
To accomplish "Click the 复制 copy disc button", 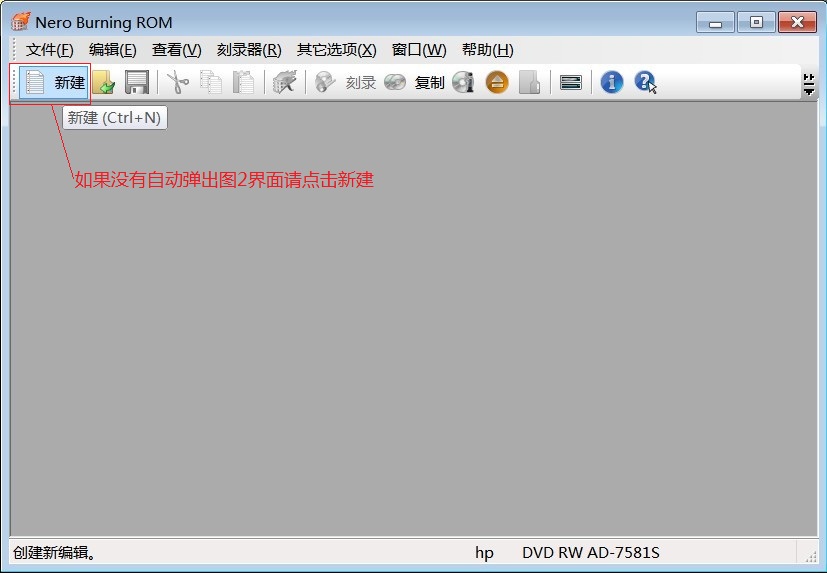I will pos(415,83).
